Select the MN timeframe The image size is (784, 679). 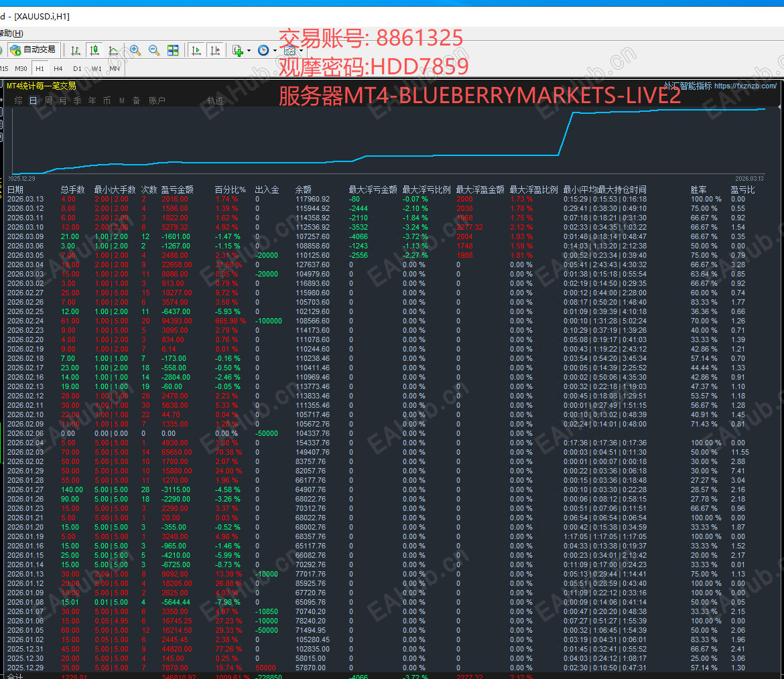(x=115, y=68)
